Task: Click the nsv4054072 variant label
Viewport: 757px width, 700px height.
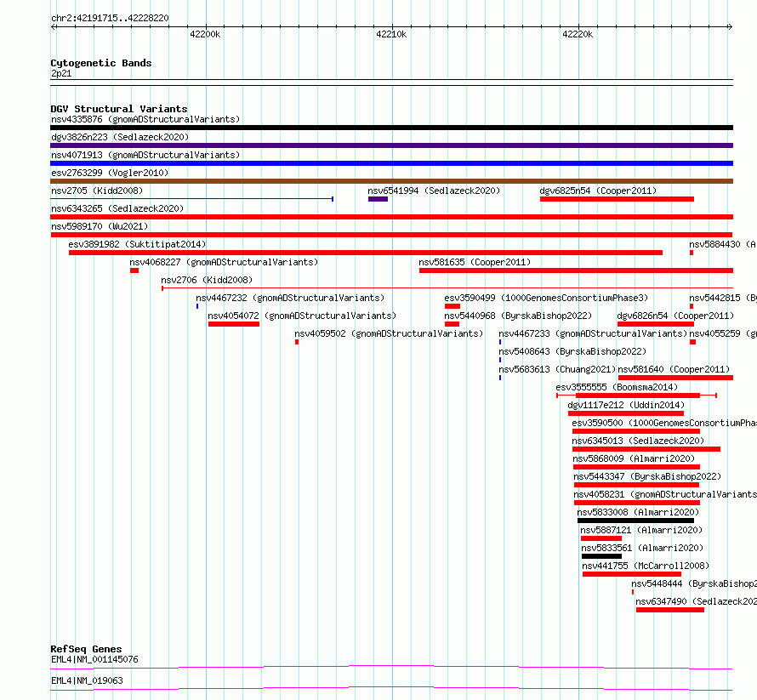Action: [302, 316]
